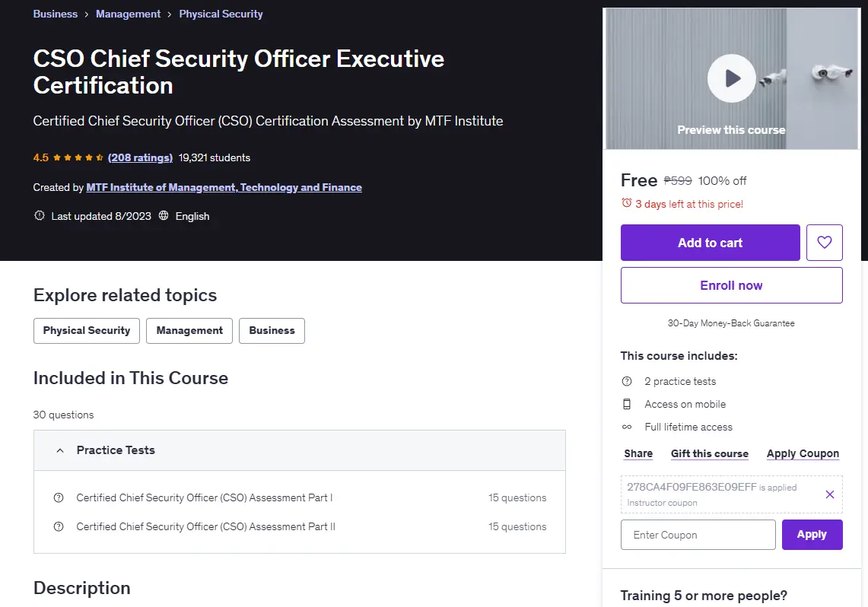Click the Apply coupon button
This screenshot has width=868, height=607.
click(812, 535)
